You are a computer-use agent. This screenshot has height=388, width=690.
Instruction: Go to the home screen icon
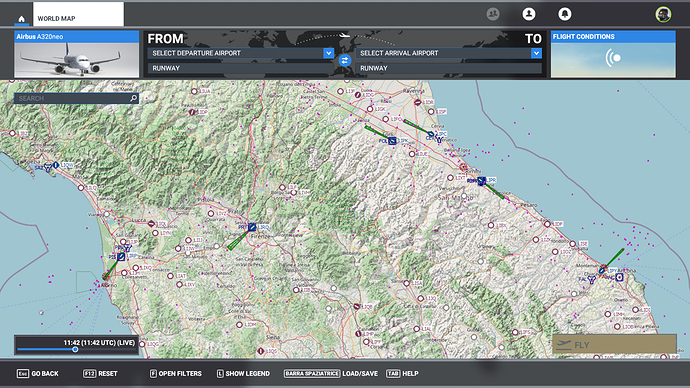[x=21, y=19]
